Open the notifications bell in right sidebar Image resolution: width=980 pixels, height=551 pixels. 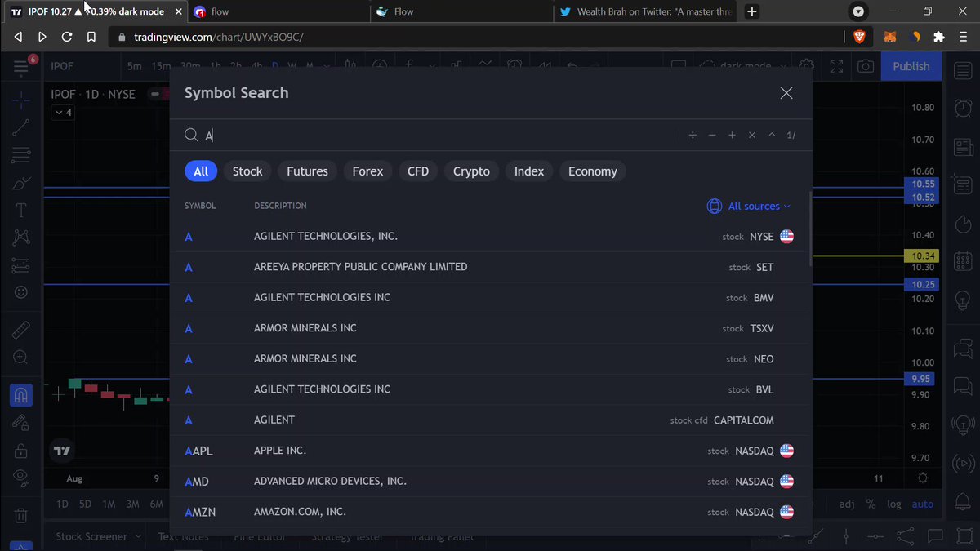click(x=964, y=502)
